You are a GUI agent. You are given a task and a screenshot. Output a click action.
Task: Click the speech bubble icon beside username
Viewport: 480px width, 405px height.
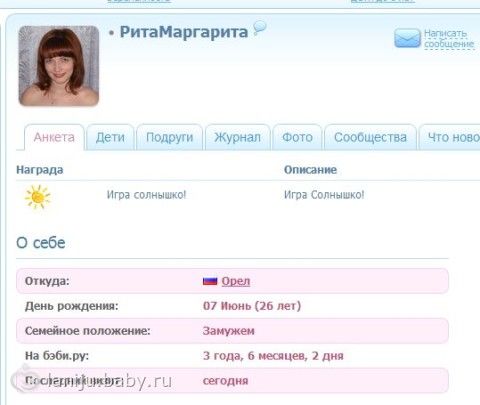[260, 28]
